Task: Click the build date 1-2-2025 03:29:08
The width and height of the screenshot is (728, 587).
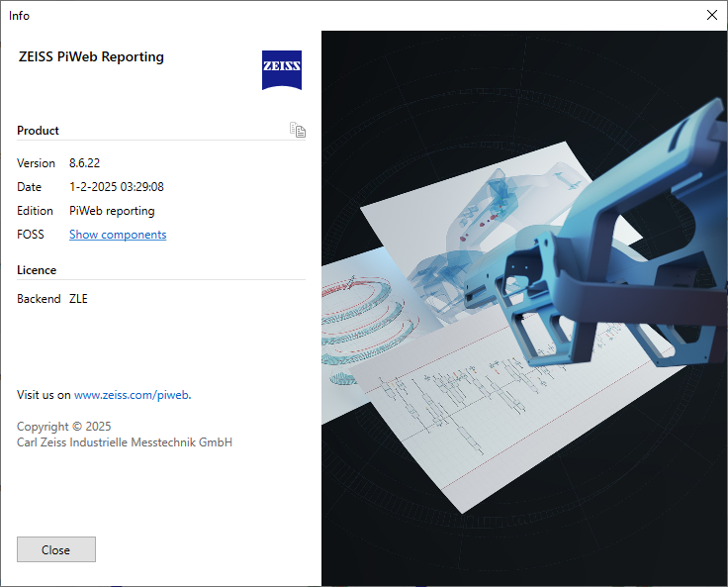Action: pos(116,186)
